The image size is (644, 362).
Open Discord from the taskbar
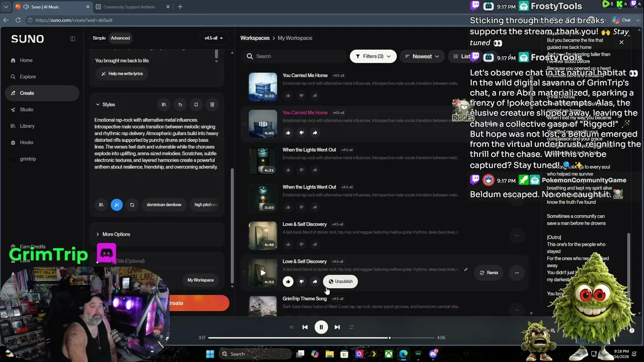click(x=433, y=354)
